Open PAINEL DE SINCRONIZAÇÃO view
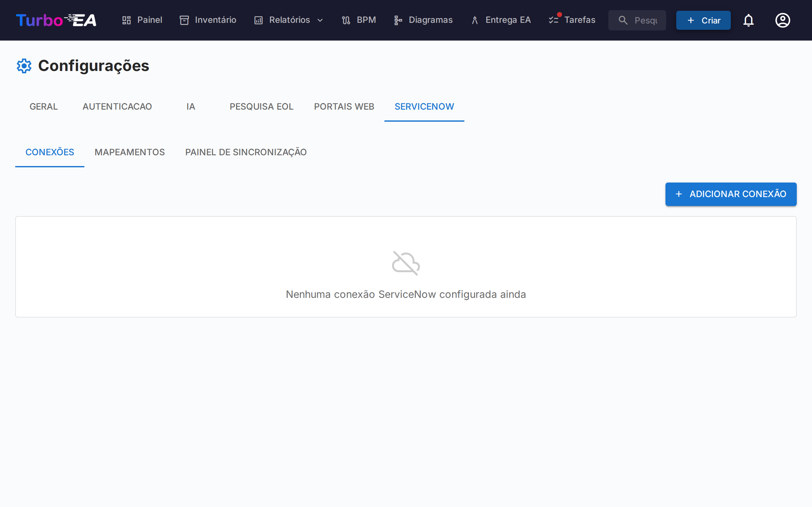The image size is (812, 507). [246, 152]
